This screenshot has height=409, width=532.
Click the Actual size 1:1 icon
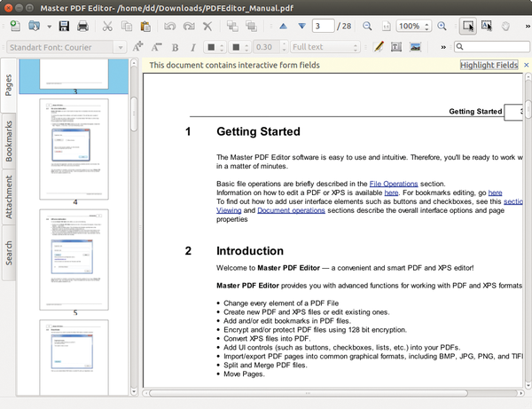point(386,26)
